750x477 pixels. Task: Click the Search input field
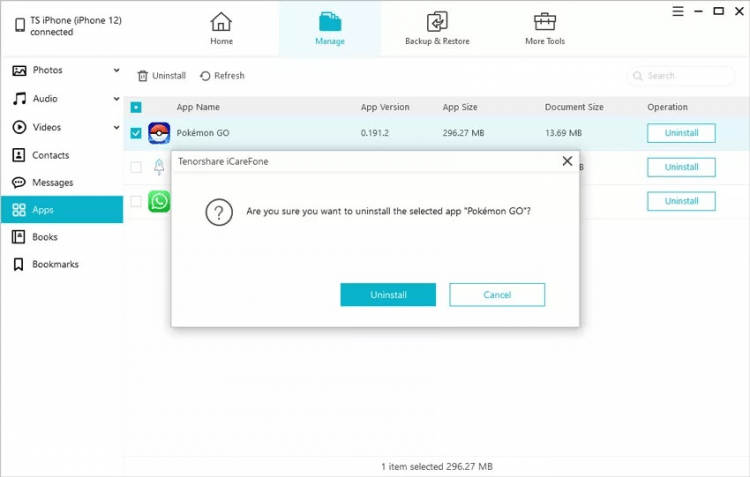[x=681, y=76]
